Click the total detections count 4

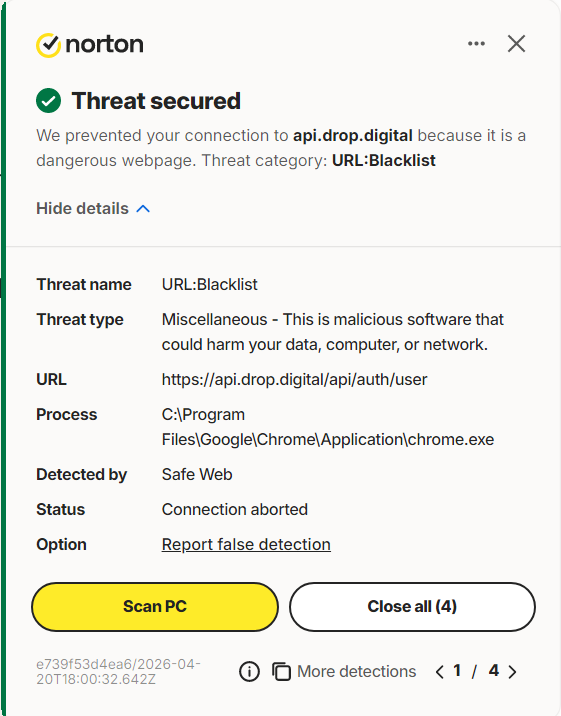coord(493,671)
